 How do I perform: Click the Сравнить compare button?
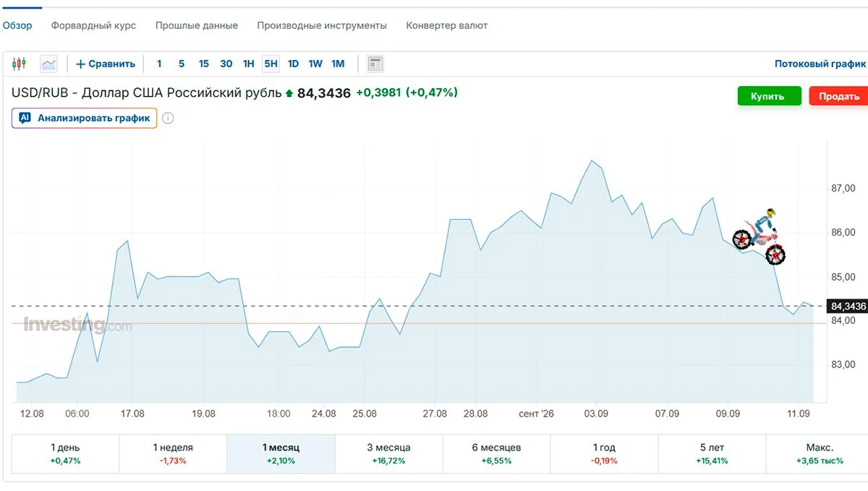point(106,64)
